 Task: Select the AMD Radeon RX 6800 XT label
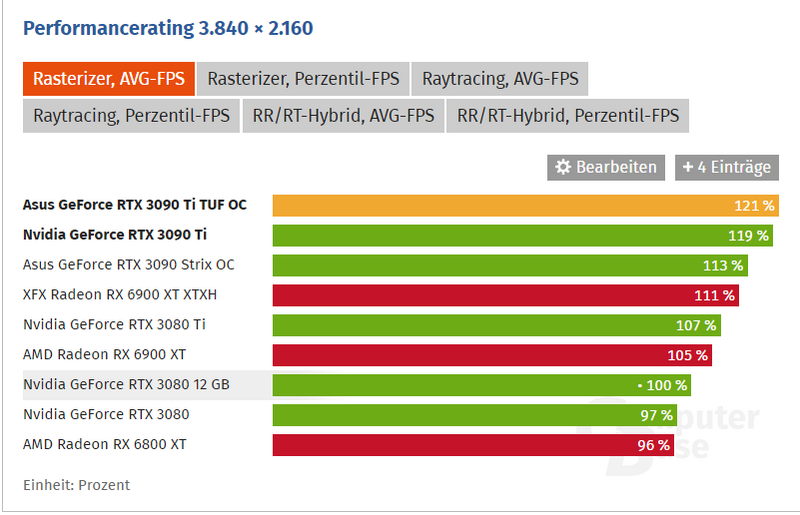click(105, 444)
